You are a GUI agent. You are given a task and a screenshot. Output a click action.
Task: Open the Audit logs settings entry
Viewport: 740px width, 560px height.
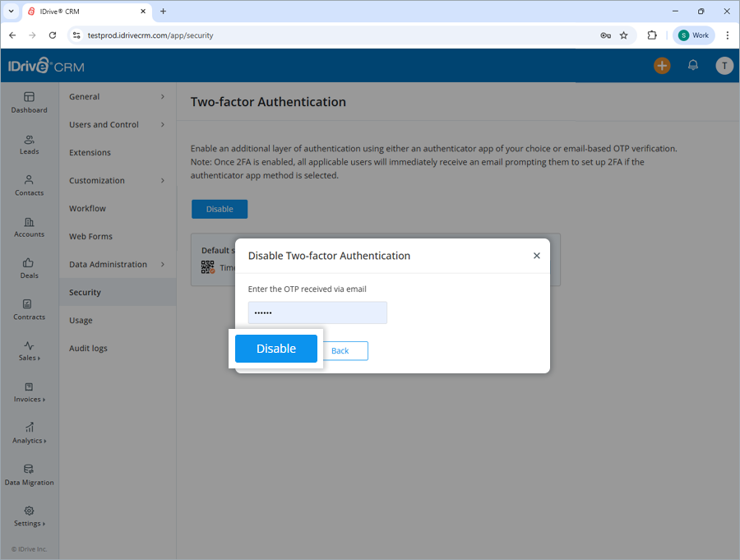point(88,348)
